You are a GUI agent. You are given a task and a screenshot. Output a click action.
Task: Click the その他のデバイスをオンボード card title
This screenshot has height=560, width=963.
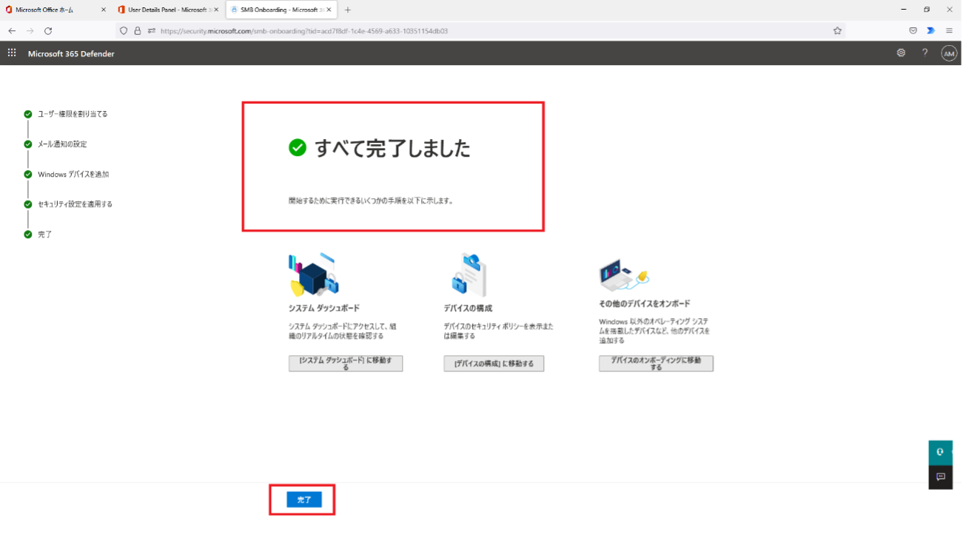(644, 303)
